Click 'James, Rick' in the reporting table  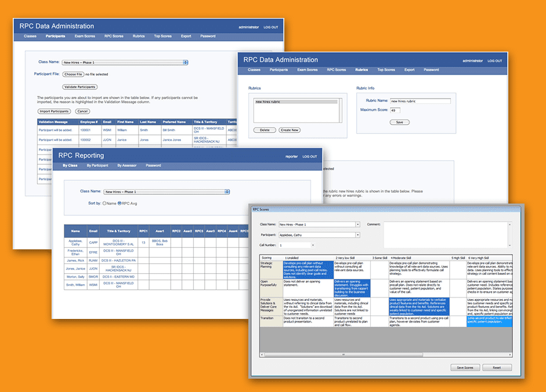[75, 260]
